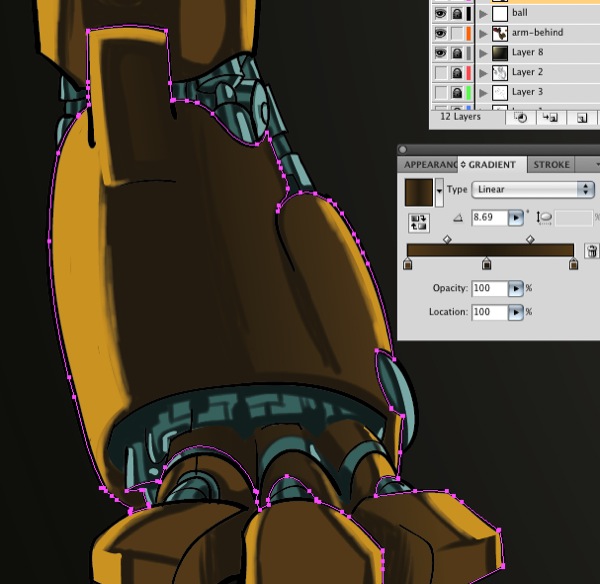600x584 pixels.
Task: Click the disabled aspect ratio field
Action: pos(574,218)
